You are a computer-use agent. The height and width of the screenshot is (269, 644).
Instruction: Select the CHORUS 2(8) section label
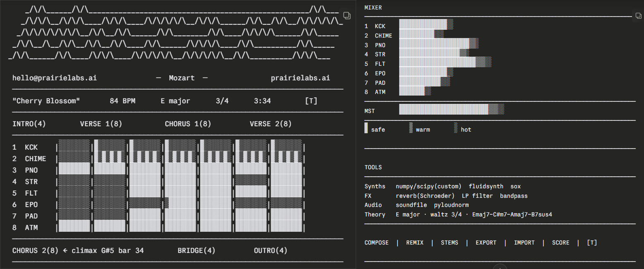pyautogui.click(x=36, y=250)
